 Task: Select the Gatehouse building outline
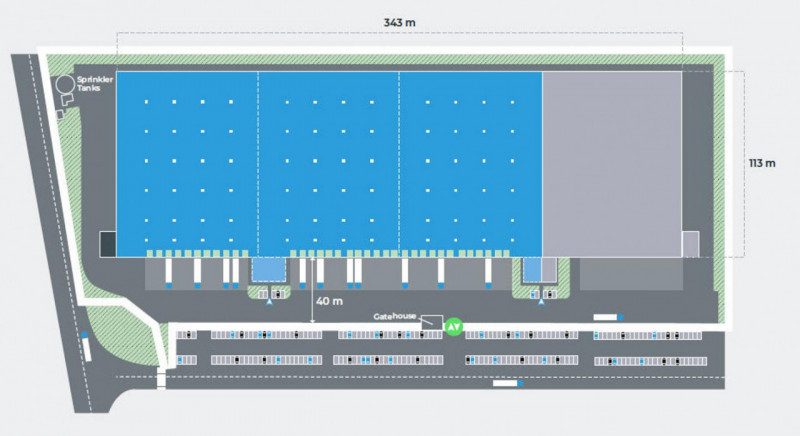tap(433, 323)
